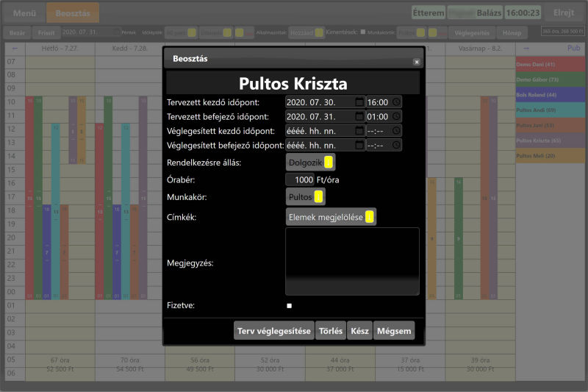The height and width of the screenshot is (392, 588).
Task: Open calendar picker for planned start date
Action: (359, 102)
